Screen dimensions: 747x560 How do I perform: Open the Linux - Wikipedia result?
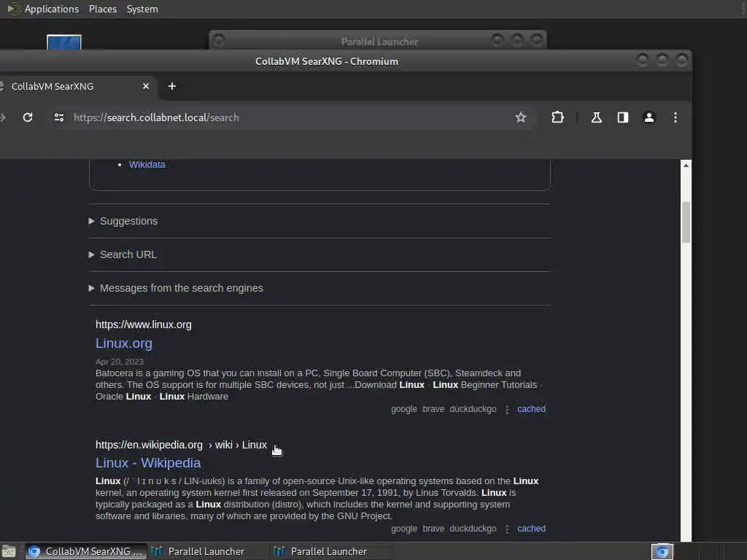pyautogui.click(x=148, y=463)
